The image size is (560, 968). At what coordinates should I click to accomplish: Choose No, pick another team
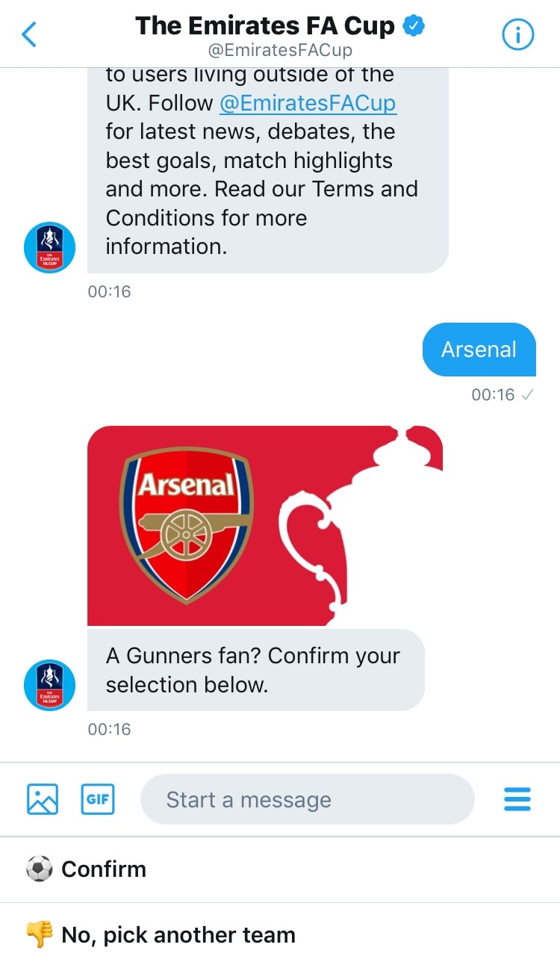click(x=179, y=934)
